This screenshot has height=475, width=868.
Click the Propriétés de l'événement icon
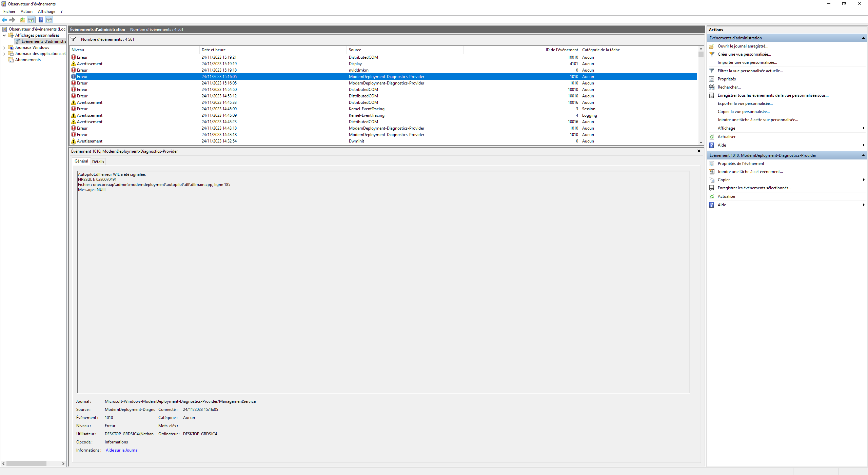point(712,164)
